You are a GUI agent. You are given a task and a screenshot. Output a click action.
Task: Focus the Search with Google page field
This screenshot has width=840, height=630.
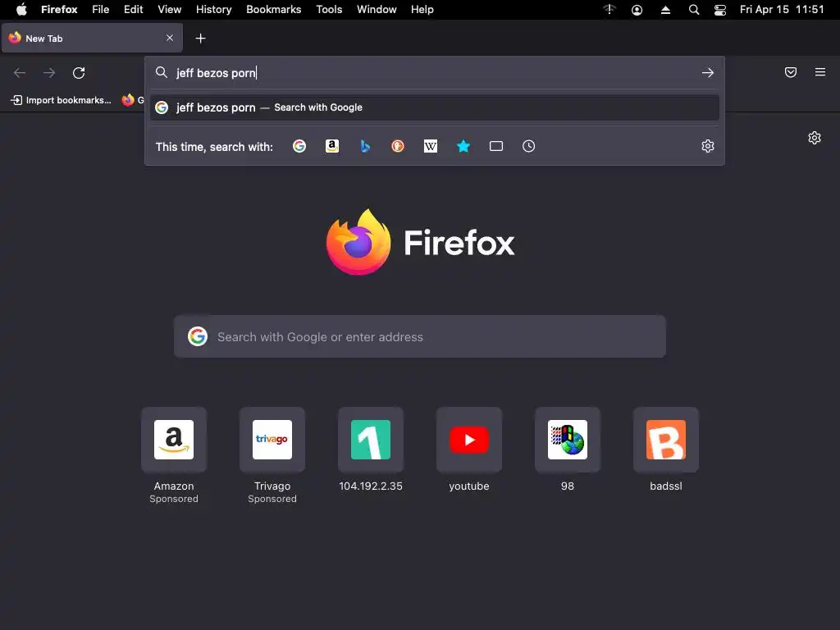coord(420,336)
